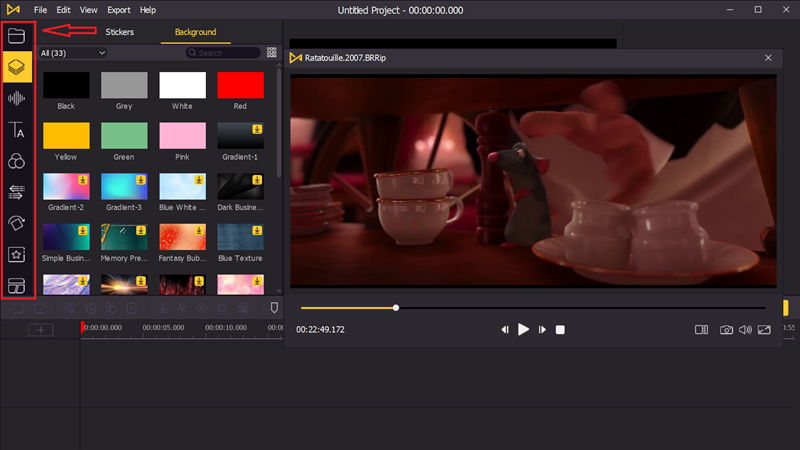Add a timeline marker with the marker icon

tap(274, 308)
